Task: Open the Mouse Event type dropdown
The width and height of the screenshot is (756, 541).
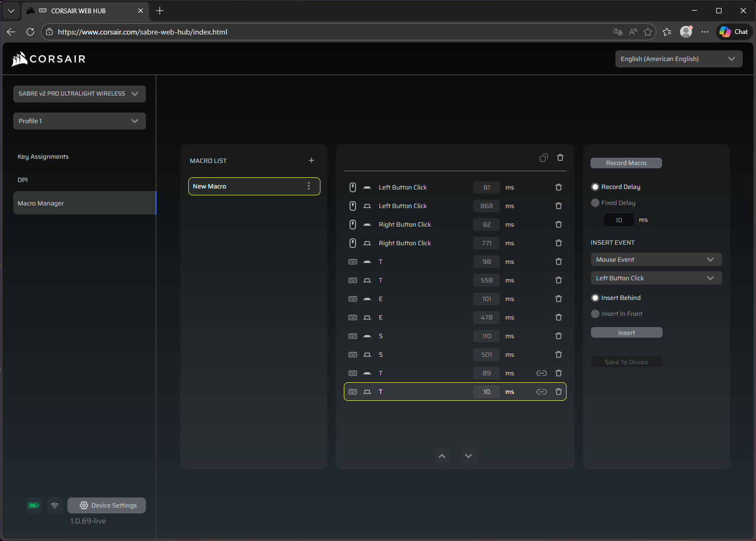Action: pyautogui.click(x=656, y=260)
